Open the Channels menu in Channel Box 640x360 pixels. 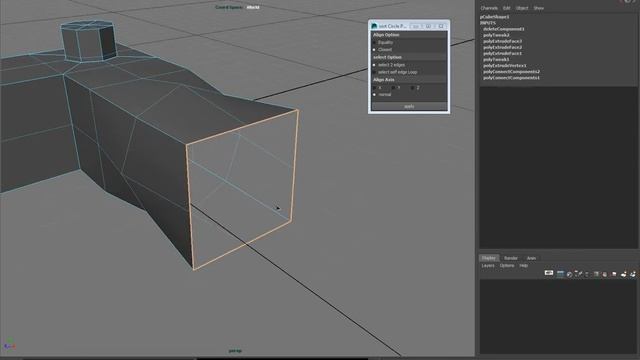click(489, 8)
